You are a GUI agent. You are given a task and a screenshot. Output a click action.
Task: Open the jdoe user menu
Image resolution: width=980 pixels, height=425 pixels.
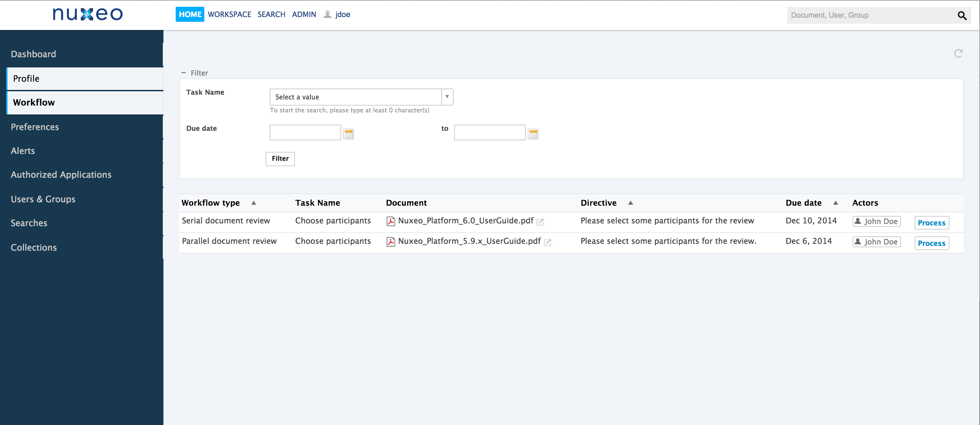[343, 14]
